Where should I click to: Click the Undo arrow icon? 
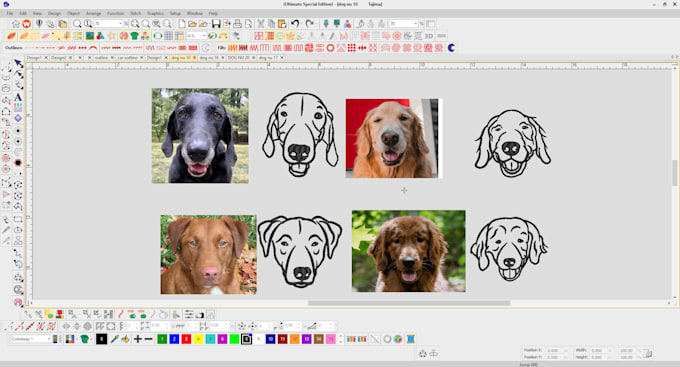pyautogui.click(x=295, y=23)
